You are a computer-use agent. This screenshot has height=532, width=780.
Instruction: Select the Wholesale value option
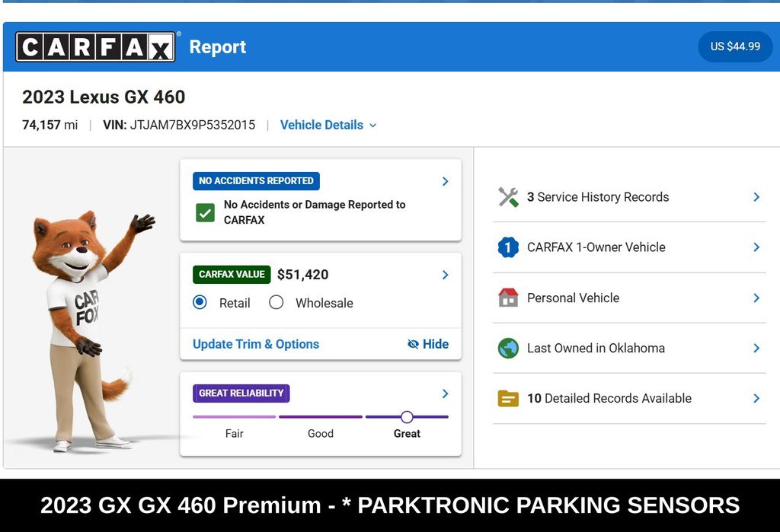[276, 302]
